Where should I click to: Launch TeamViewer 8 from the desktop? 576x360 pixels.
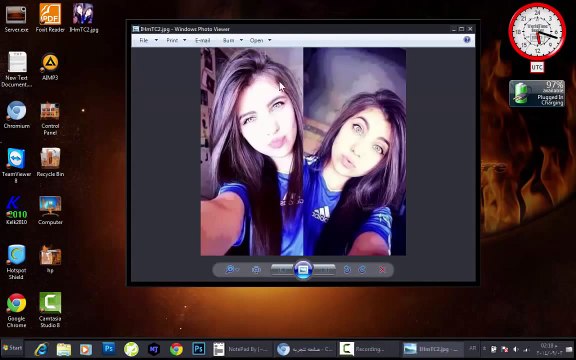16,166
